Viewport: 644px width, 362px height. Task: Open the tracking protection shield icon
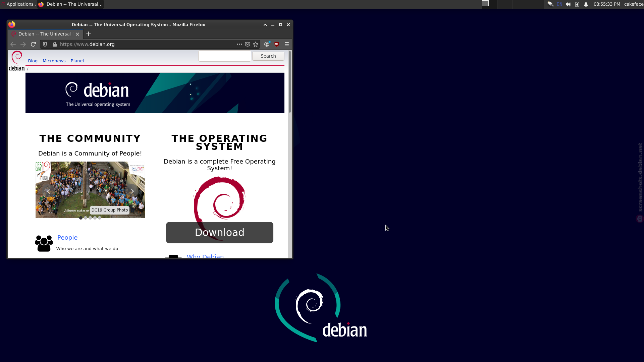coord(45,44)
